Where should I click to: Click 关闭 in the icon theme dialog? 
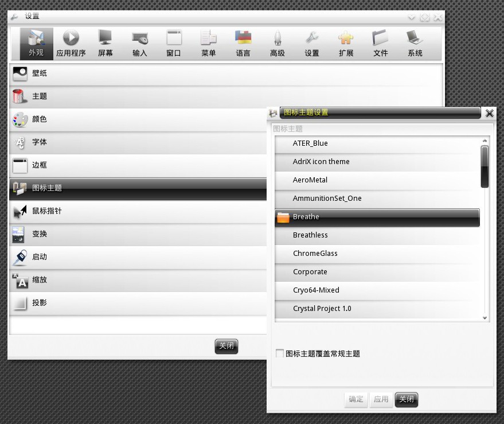pyautogui.click(x=407, y=399)
